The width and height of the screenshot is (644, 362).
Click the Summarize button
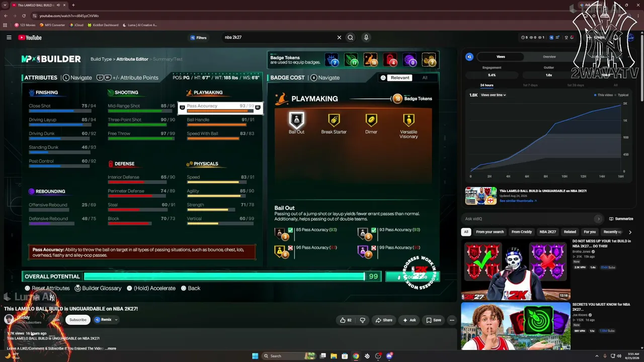tap(621, 219)
